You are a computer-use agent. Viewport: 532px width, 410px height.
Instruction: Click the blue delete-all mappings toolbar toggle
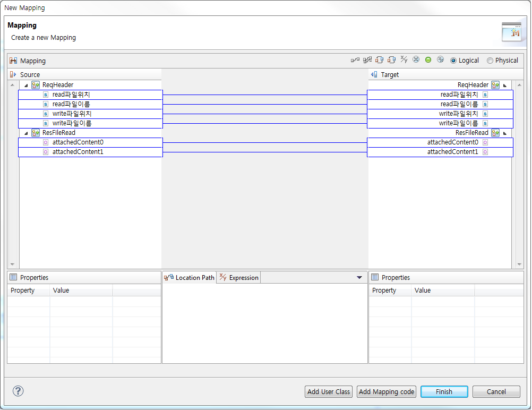(440, 59)
